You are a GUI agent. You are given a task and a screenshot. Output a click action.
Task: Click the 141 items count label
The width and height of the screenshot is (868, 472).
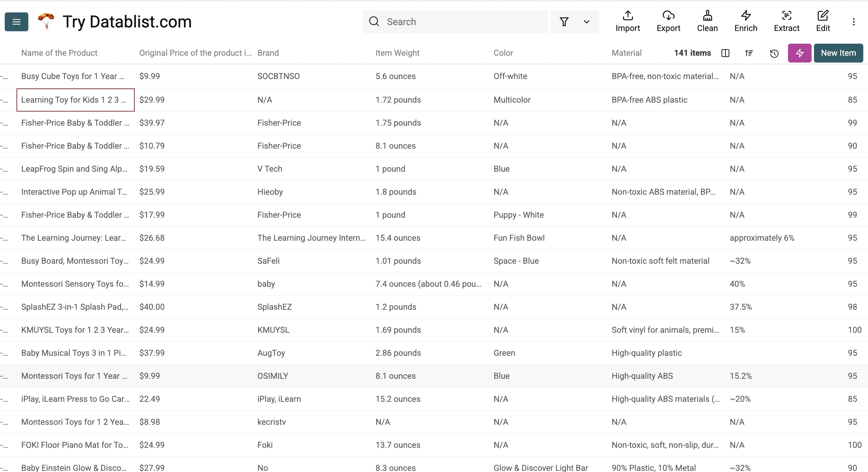tap(692, 53)
